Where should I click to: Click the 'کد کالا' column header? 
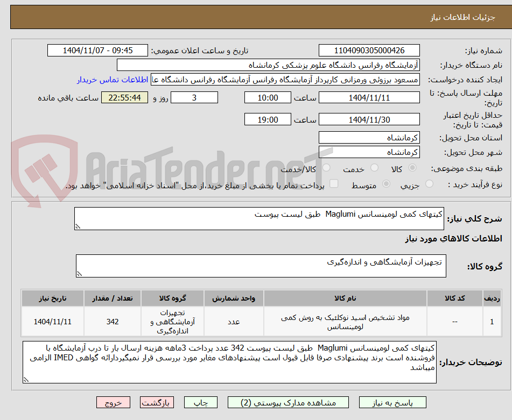pos(455,298)
